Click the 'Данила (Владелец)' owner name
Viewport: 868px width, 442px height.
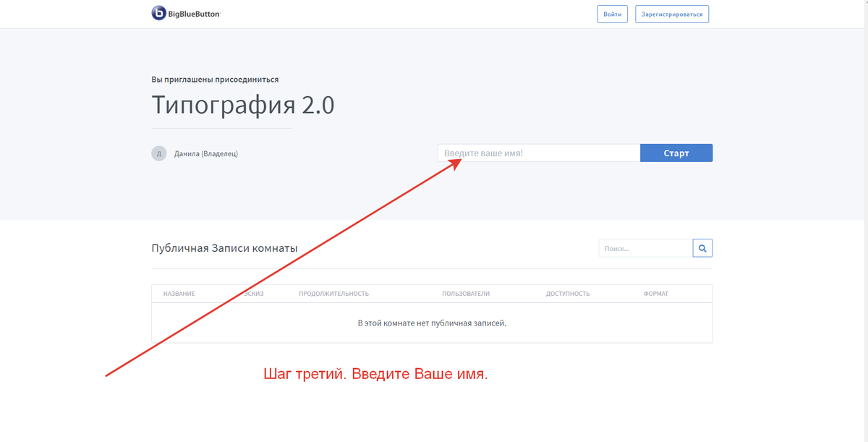tap(206, 153)
